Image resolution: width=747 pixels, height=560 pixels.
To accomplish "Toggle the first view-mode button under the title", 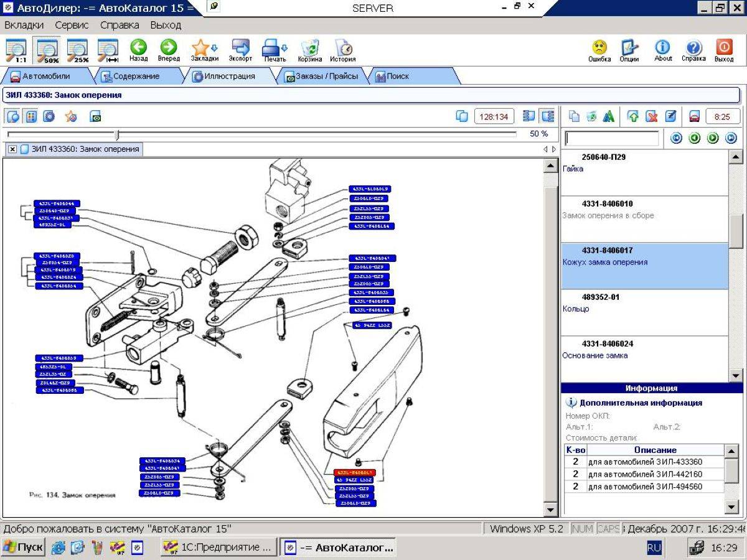I will [13, 116].
